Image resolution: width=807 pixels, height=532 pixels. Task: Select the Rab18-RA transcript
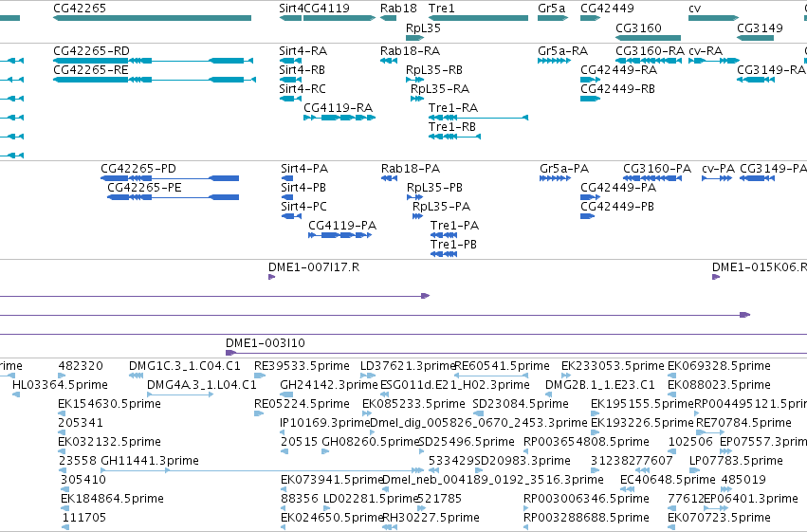coord(389,61)
